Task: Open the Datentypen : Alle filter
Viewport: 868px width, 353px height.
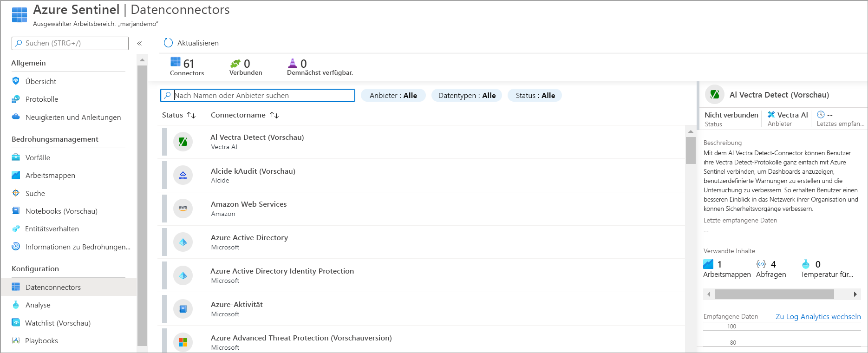Action: [467, 95]
